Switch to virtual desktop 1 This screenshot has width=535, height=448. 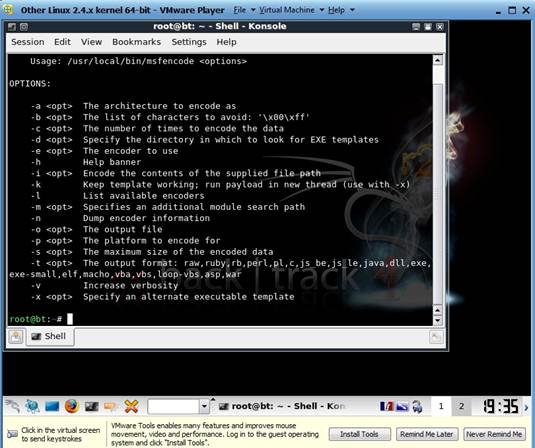coord(441,406)
